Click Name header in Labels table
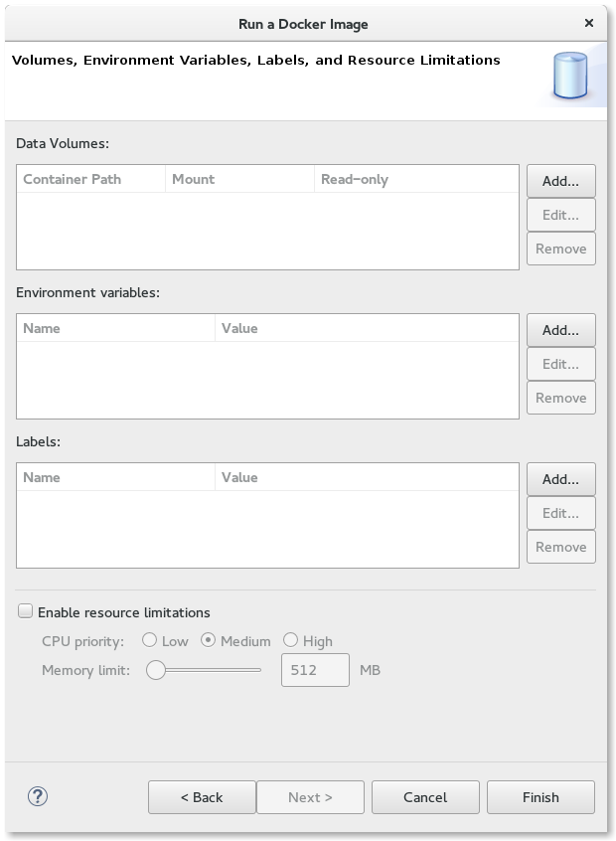This screenshot has height=841, width=616. coord(116,477)
